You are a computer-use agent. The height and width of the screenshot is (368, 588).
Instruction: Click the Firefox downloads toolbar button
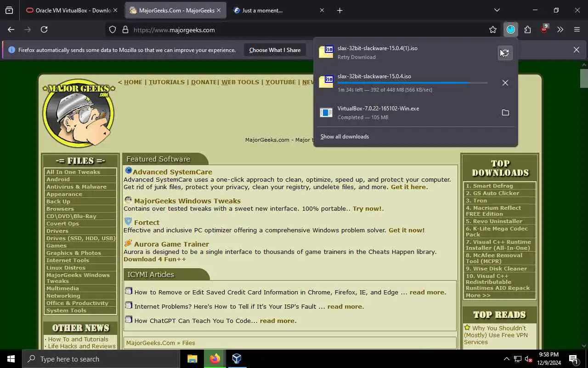(x=510, y=30)
